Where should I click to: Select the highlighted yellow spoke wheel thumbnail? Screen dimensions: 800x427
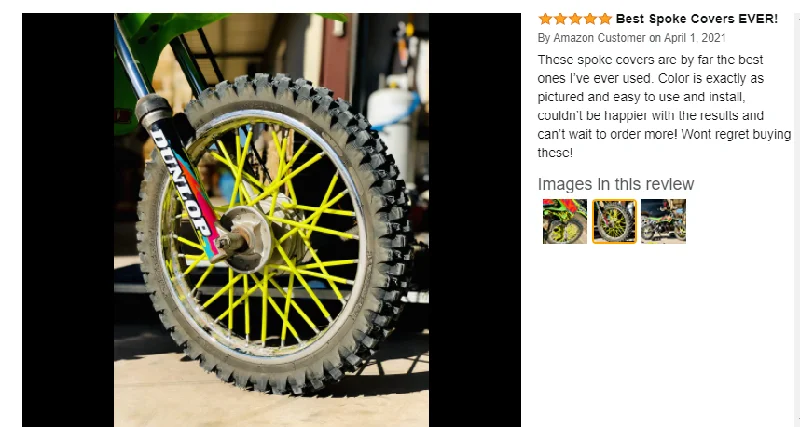(614, 221)
